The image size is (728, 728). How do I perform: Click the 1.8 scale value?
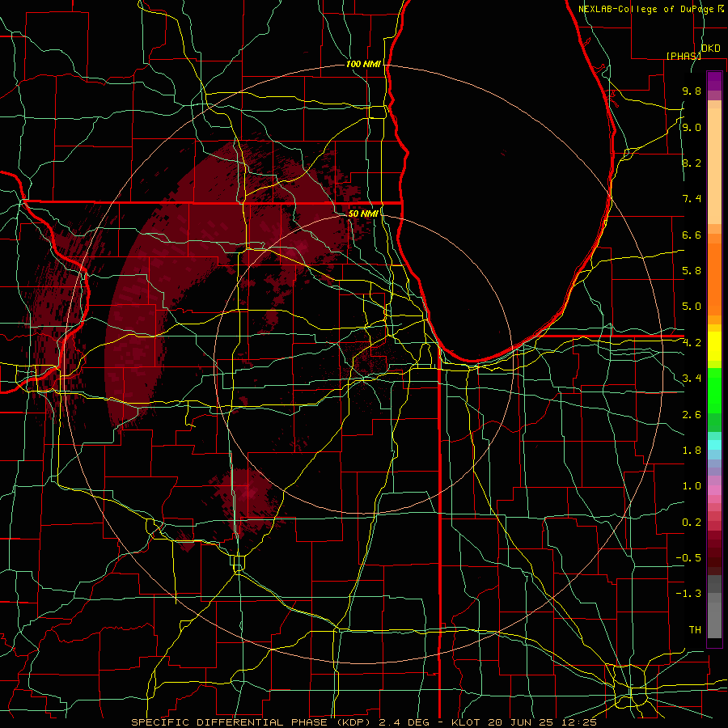point(692,451)
